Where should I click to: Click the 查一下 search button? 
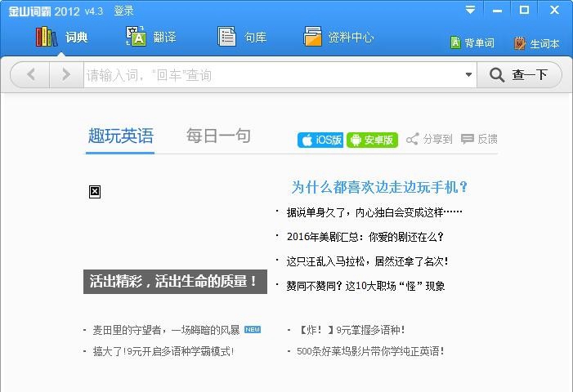coord(519,75)
